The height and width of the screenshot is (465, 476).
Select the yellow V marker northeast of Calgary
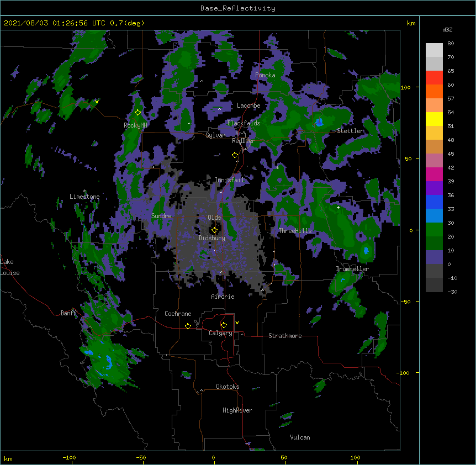(237, 323)
